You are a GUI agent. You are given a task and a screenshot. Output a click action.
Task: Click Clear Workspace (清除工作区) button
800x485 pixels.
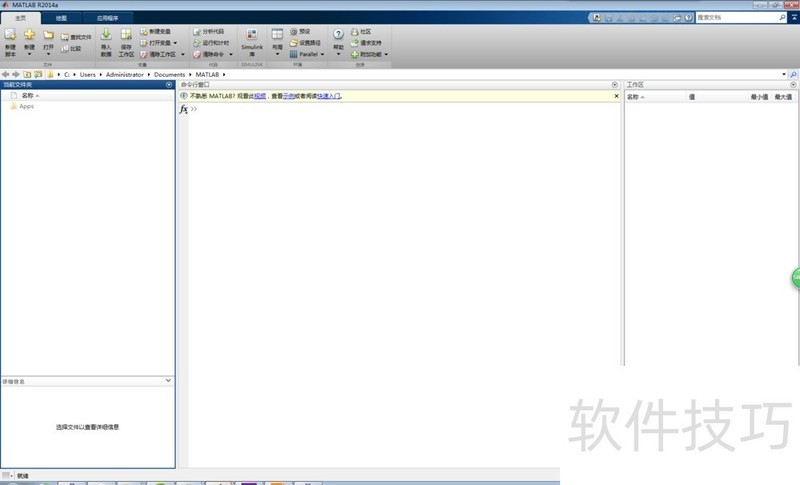click(x=158, y=54)
